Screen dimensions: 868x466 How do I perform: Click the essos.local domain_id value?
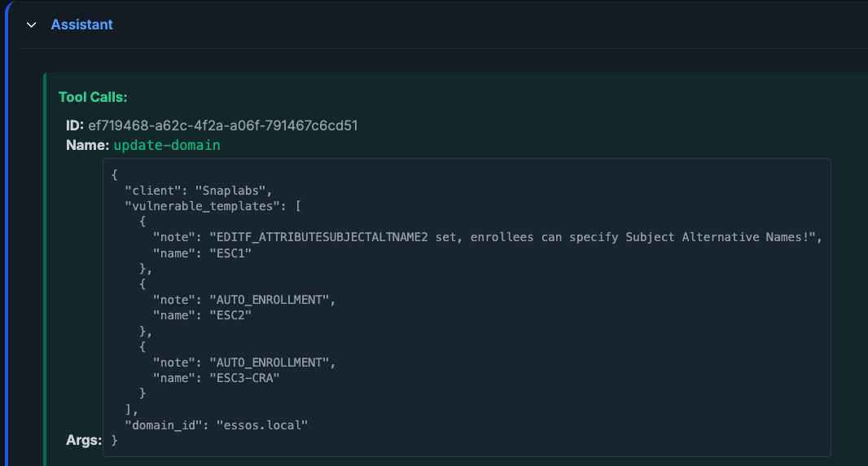(262, 424)
